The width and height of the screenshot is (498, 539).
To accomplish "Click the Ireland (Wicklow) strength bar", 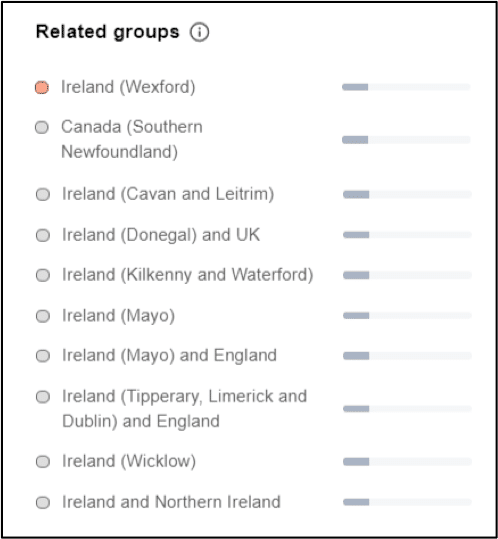I will (407, 462).
